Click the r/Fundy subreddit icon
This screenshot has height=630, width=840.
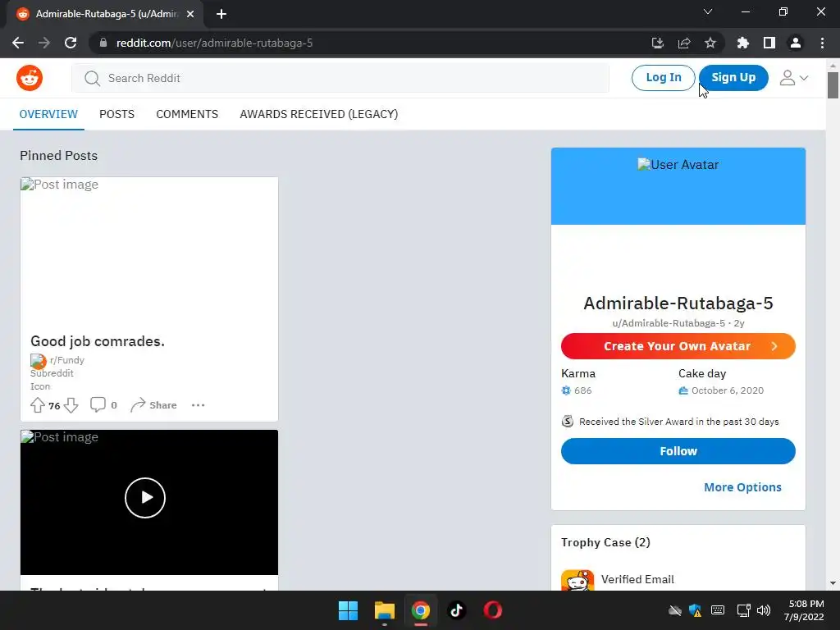[38, 361]
